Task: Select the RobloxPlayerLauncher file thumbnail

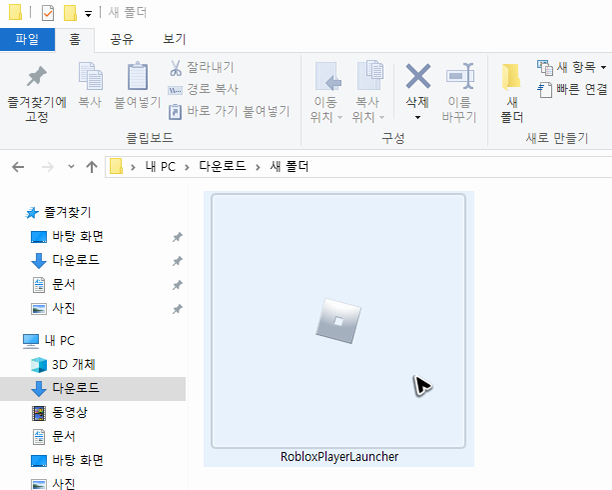Action: (x=338, y=321)
